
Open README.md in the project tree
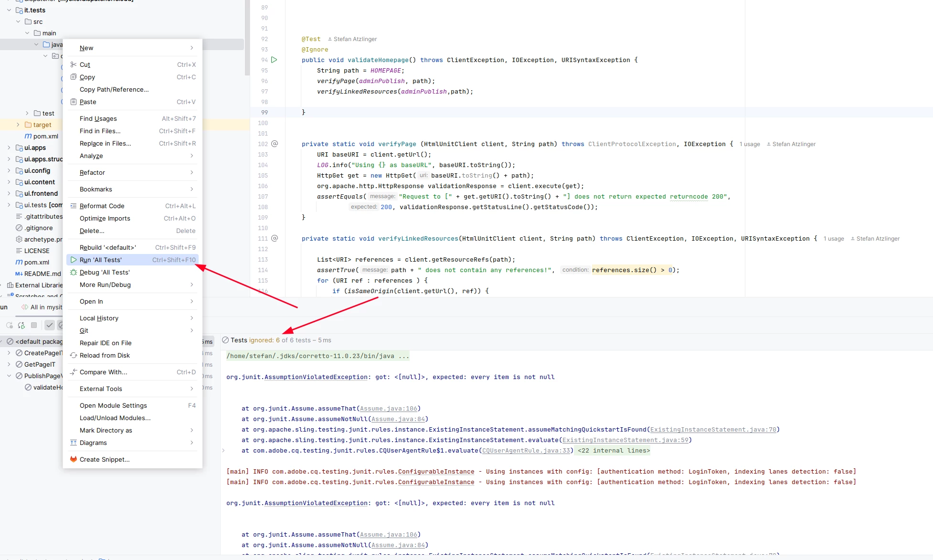tap(42, 274)
